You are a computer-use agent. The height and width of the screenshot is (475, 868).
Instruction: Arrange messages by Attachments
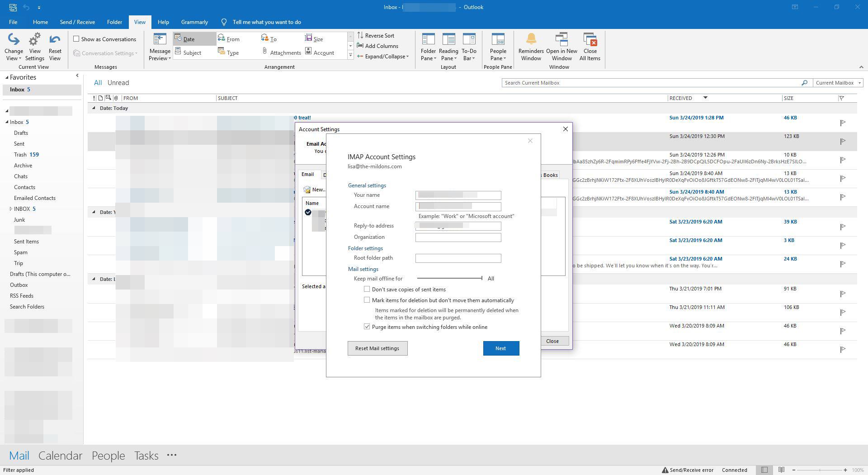281,52
